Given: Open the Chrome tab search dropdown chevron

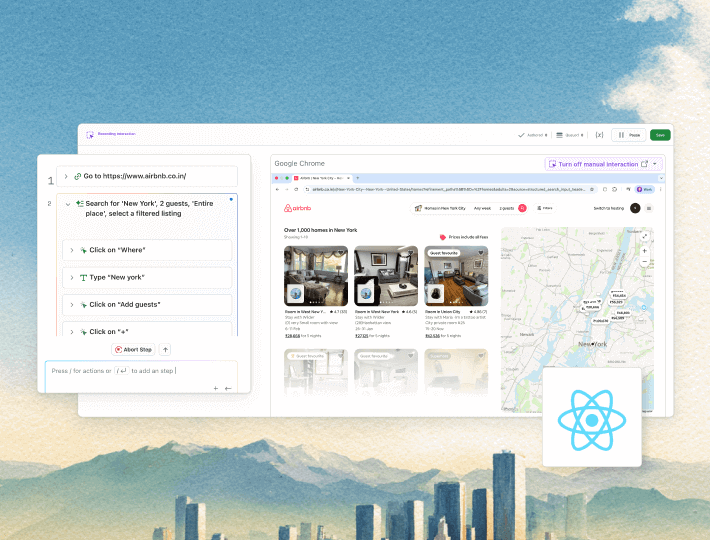Looking at the screenshot, I should [661, 178].
